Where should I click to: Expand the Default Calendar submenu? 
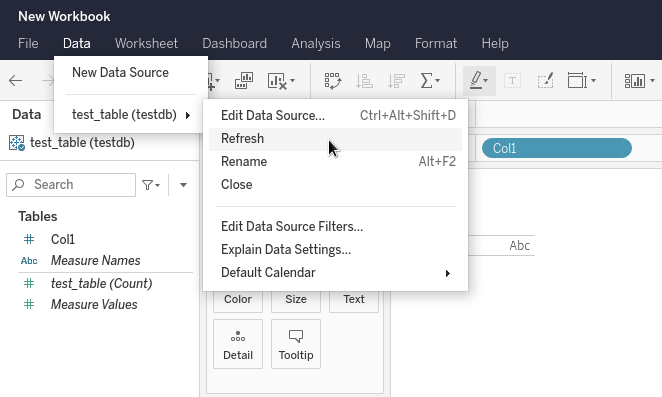336,272
